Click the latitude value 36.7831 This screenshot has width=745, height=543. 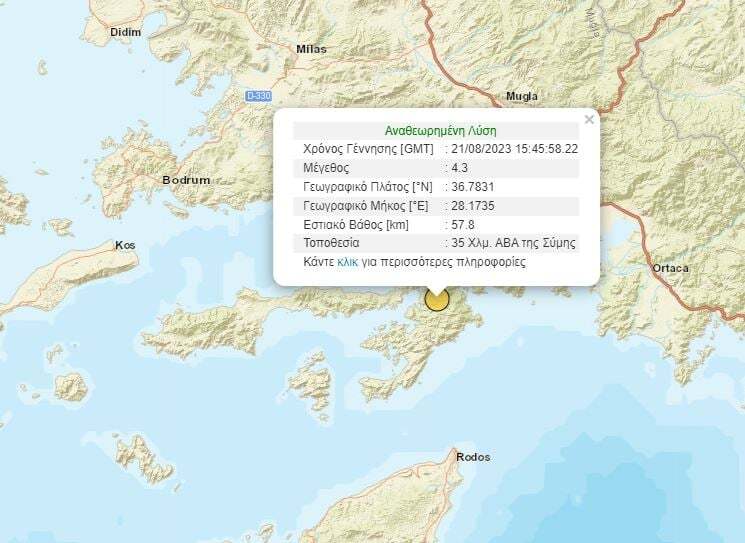tap(470, 186)
